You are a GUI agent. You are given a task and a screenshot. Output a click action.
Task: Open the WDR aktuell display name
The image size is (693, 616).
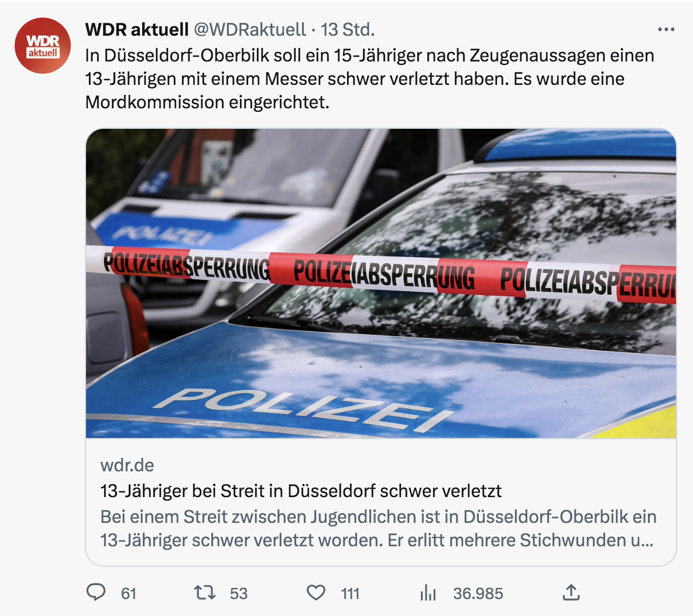click(x=137, y=30)
